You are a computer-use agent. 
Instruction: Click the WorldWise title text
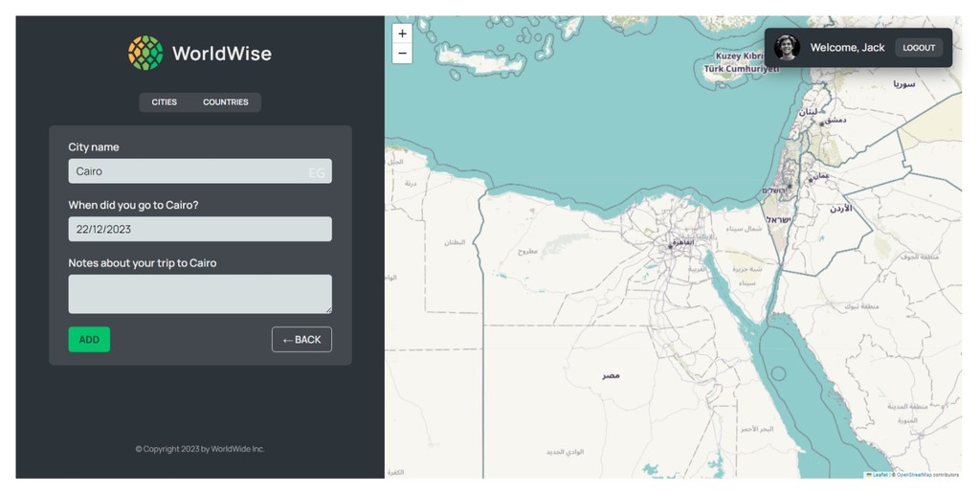[222, 54]
